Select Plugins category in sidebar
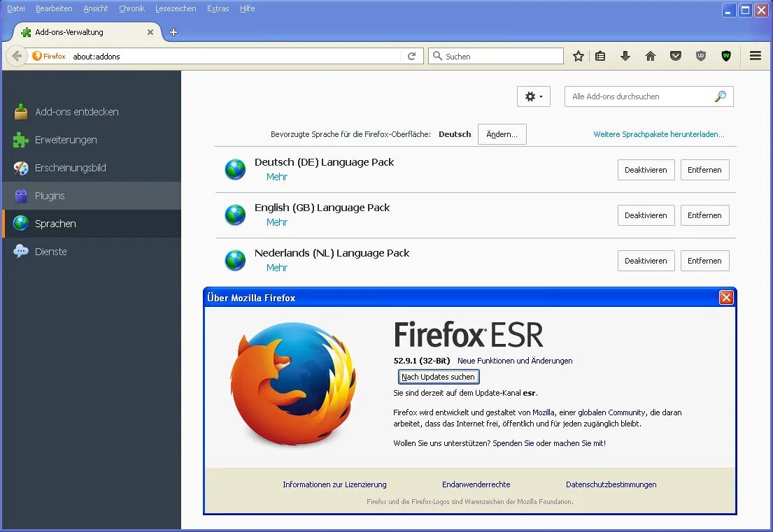The image size is (773, 532). [92, 196]
